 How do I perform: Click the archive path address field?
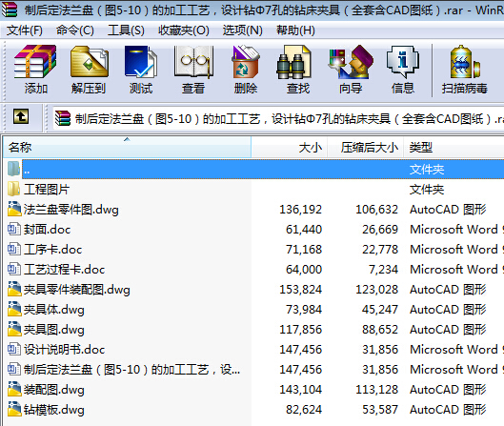pos(278,118)
